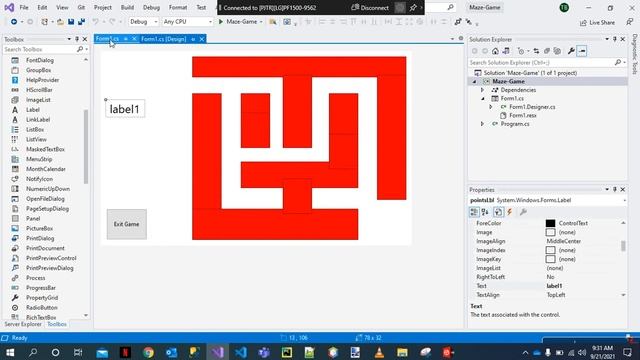The image size is (640, 360).
Task: Open the Format menu
Action: tap(178, 7)
